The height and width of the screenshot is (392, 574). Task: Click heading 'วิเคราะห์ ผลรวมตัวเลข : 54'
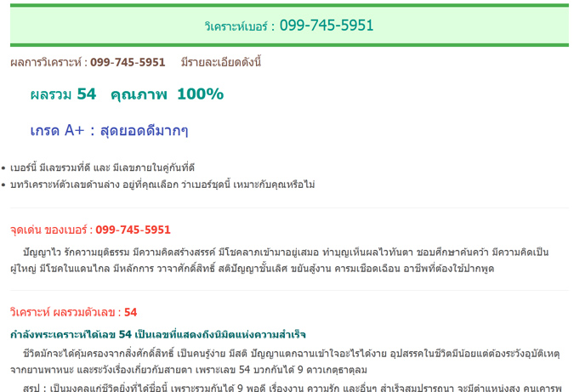(x=74, y=312)
